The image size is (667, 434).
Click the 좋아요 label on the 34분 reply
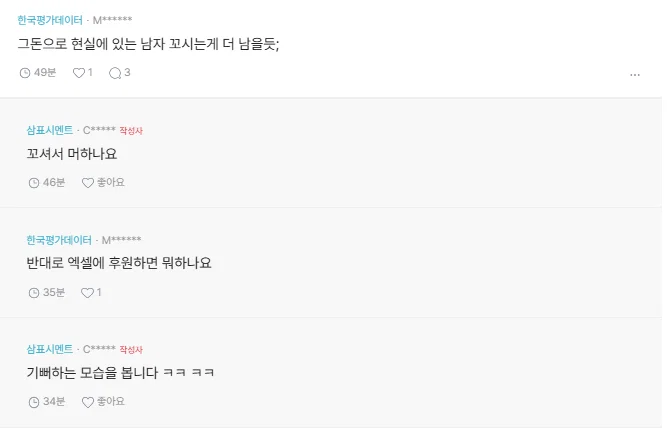point(111,402)
